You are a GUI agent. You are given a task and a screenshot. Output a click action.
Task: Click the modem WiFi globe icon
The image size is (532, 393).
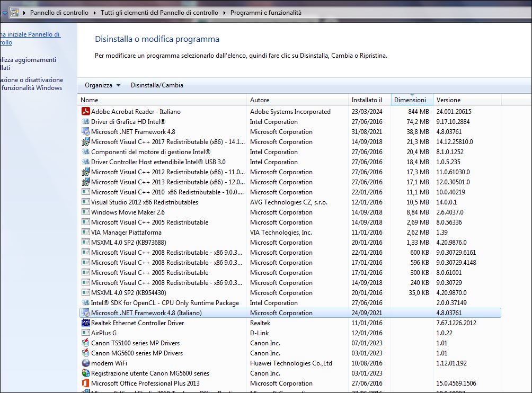(x=85, y=363)
